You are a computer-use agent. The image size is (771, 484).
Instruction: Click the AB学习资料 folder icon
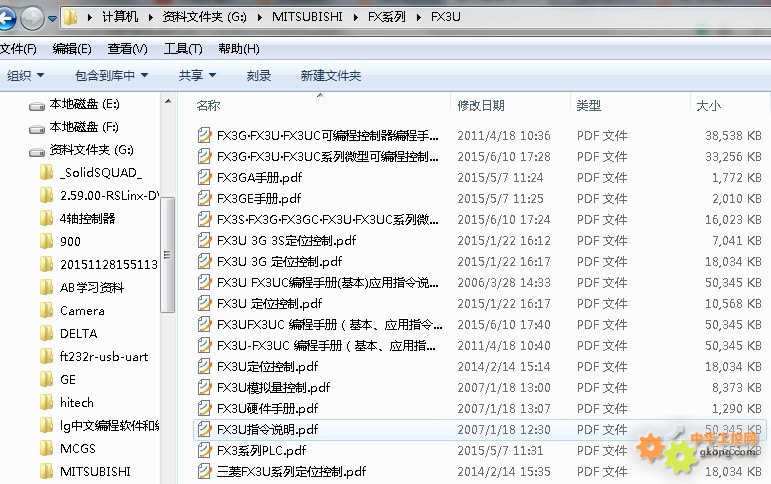(47, 287)
